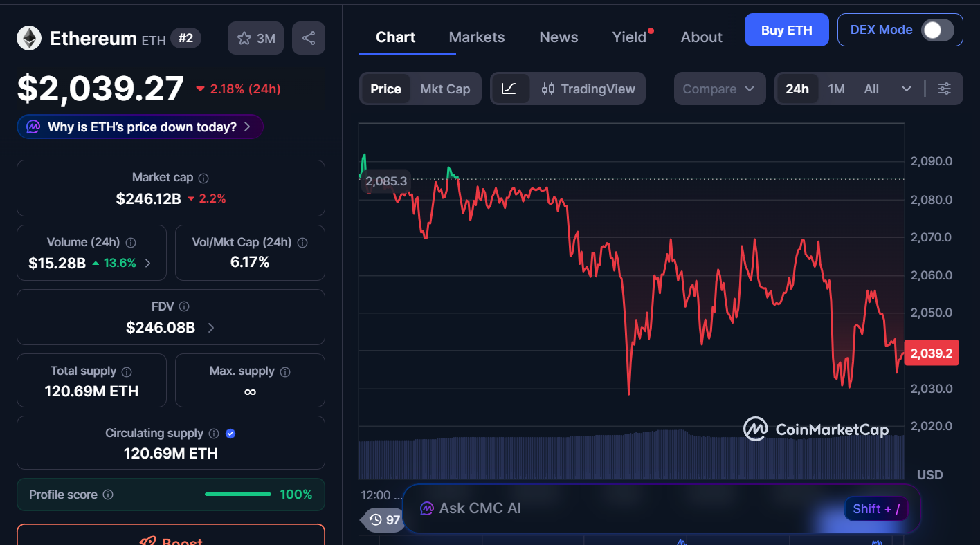
Task: Switch to the Markets tab
Action: click(476, 37)
